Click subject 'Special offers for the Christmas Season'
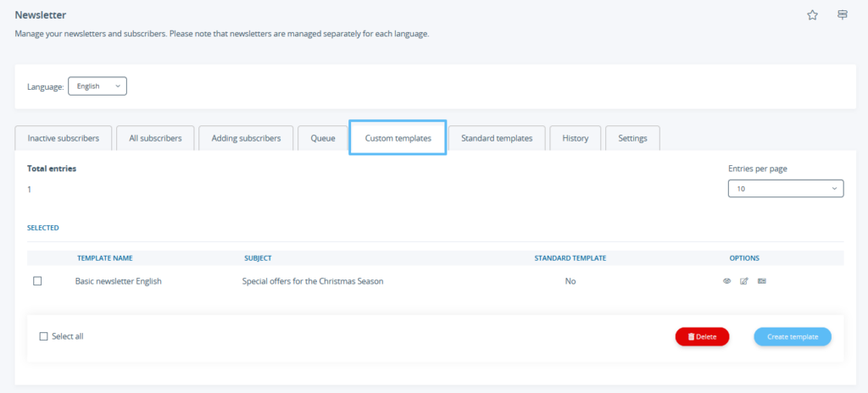This screenshot has height=393, width=868. tap(313, 281)
